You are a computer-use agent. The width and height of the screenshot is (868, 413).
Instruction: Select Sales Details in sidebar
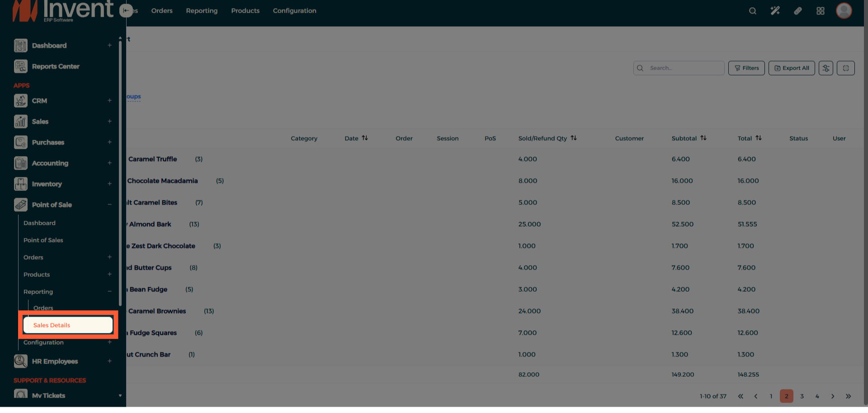[68, 325]
